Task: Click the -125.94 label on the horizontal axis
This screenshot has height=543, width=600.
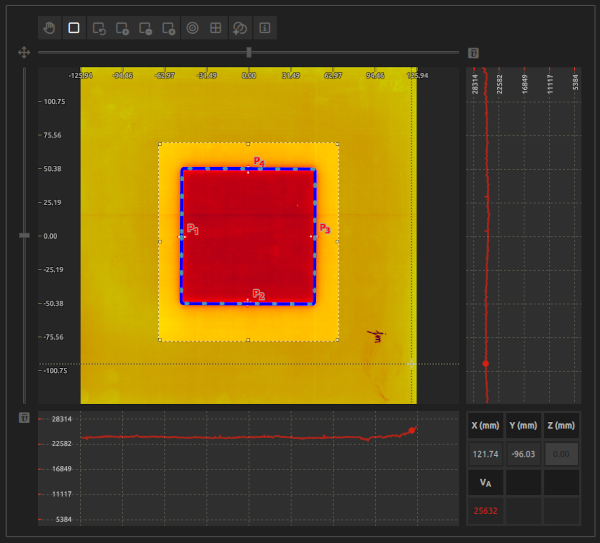Action: 81,75
